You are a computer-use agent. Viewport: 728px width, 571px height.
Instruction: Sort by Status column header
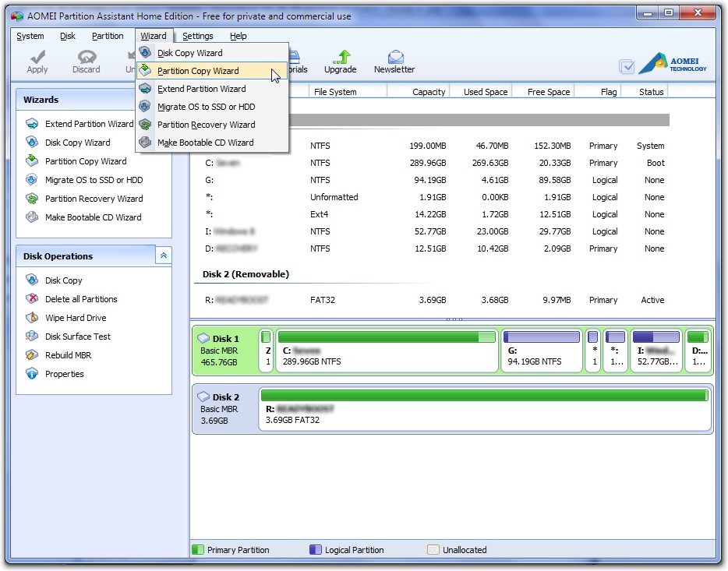(x=645, y=92)
